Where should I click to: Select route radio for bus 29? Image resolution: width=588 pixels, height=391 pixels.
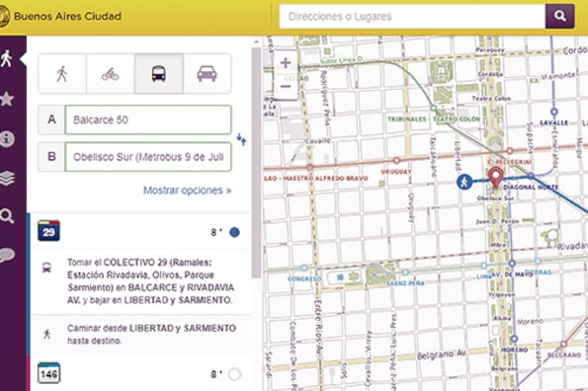pos(234,232)
